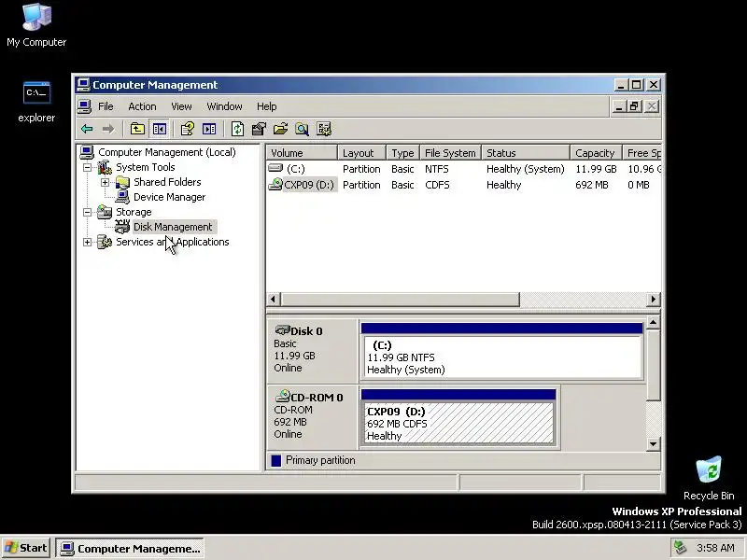Click the NTFS file system cell

tap(437, 169)
